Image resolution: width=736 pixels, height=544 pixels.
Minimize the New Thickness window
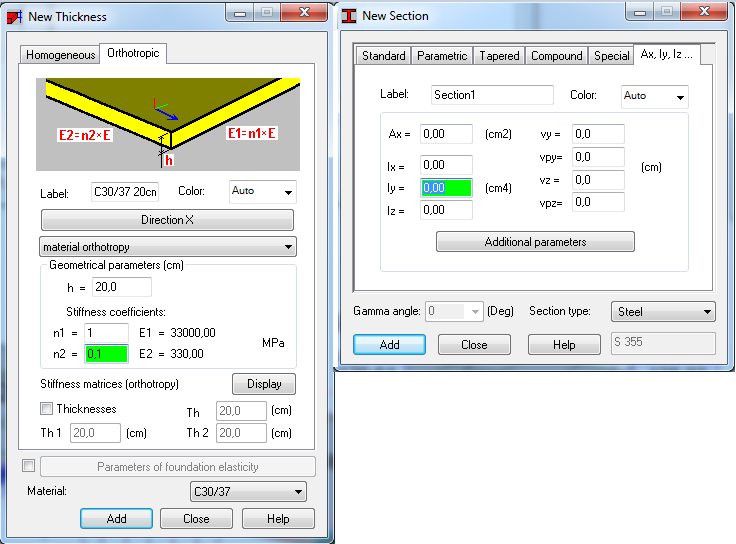(240, 13)
